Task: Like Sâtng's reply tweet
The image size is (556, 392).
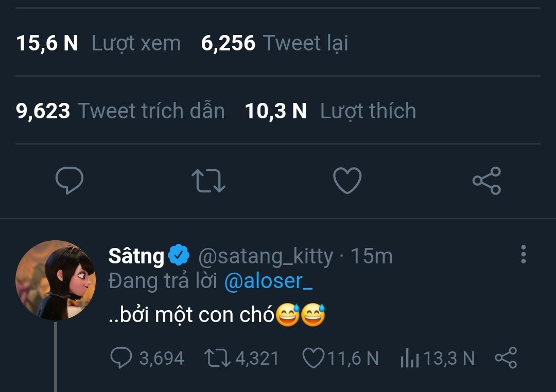Action: point(312,359)
